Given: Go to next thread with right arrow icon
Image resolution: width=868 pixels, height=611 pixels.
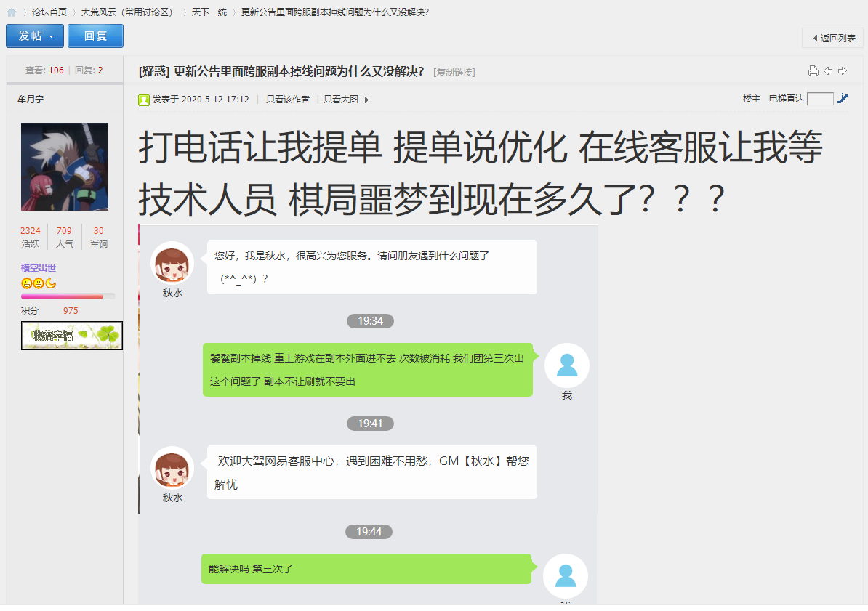Looking at the screenshot, I should [x=843, y=71].
